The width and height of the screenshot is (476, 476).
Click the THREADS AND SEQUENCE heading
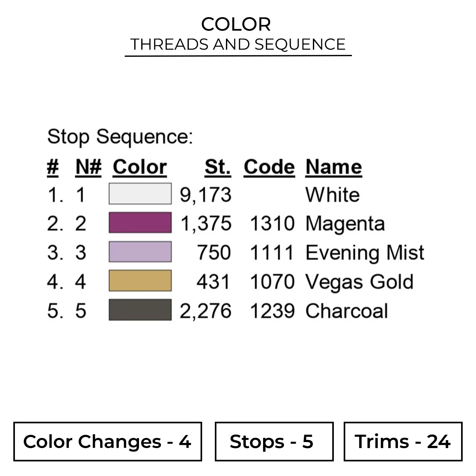tap(238, 44)
